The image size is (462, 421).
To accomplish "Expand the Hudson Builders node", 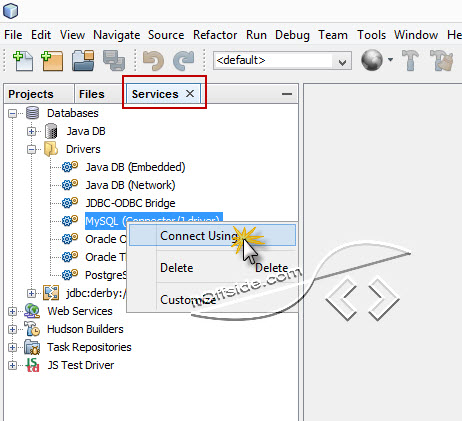I will pos(12,329).
